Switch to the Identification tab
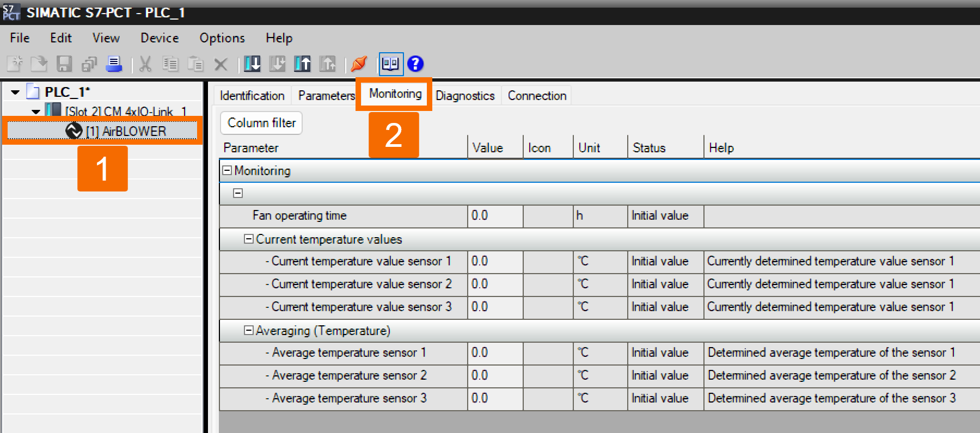 click(x=252, y=96)
